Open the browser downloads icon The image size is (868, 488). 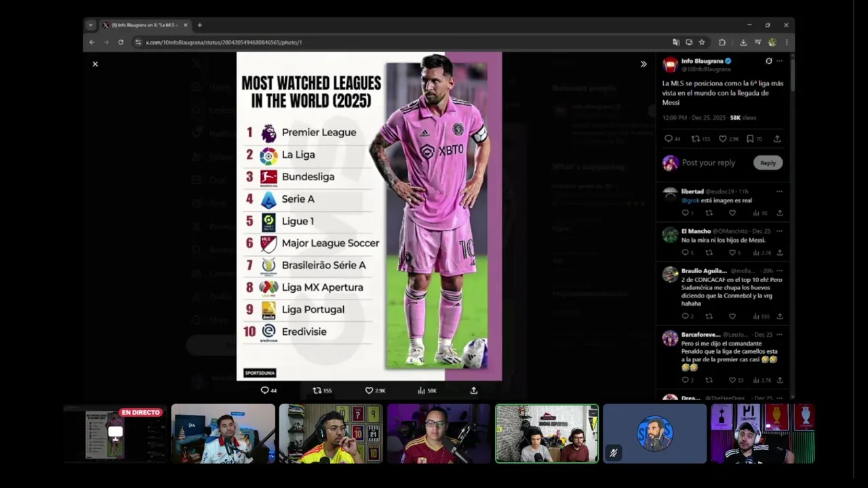(743, 42)
